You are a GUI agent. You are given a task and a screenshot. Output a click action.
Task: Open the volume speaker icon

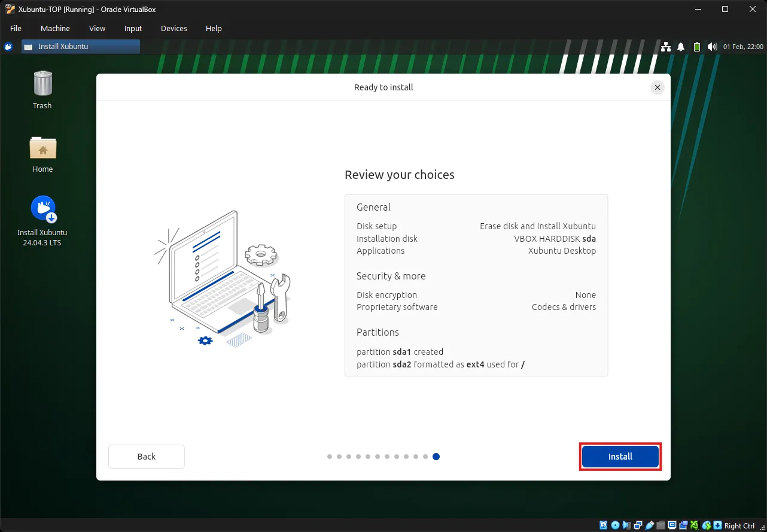coord(711,47)
